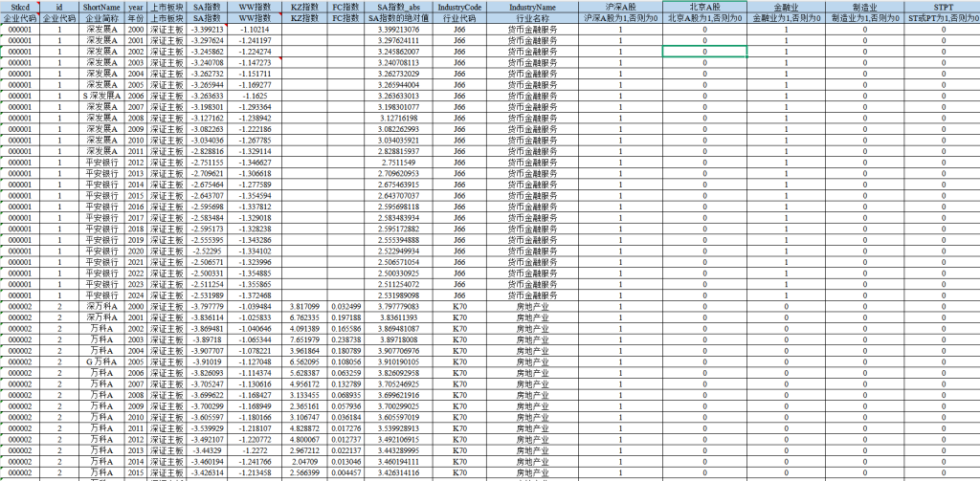Select the G 万科A name cell
Viewport: 980px width, 481px height.
[101, 361]
